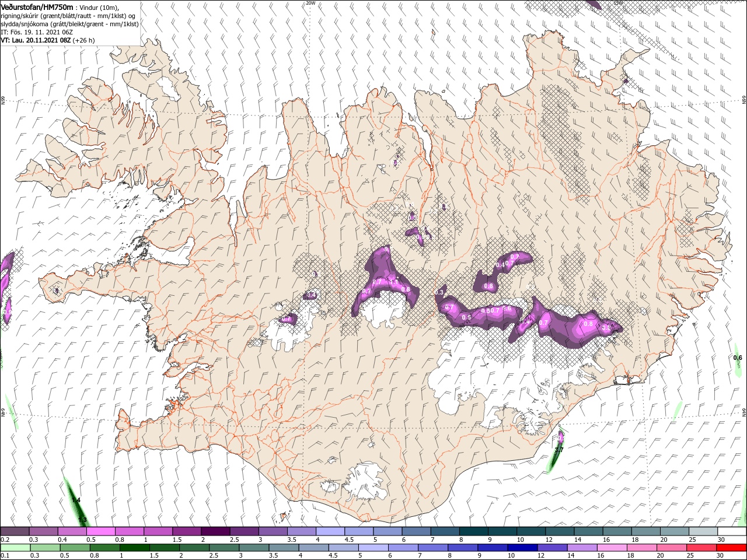The width and height of the screenshot is (747, 560).
Task: Click the 0.1 label on the bottom scale
Action: pos(5,556)
